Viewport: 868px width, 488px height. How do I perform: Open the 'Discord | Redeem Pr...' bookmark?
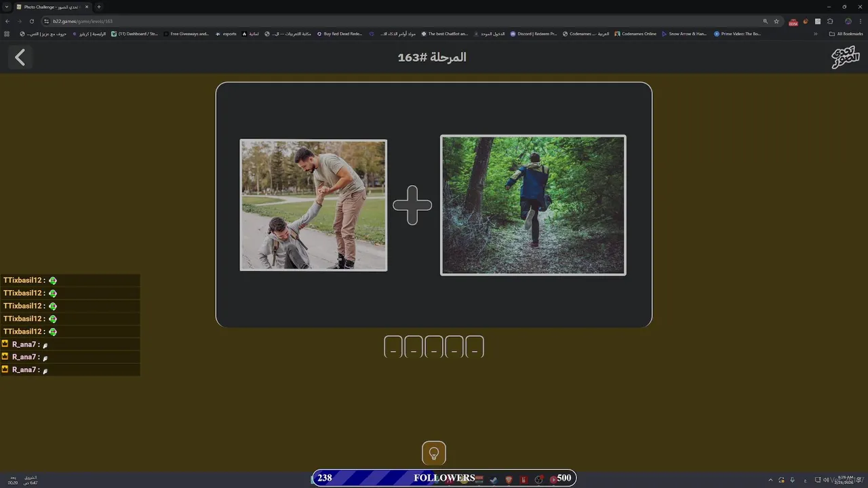pos(534,34)
